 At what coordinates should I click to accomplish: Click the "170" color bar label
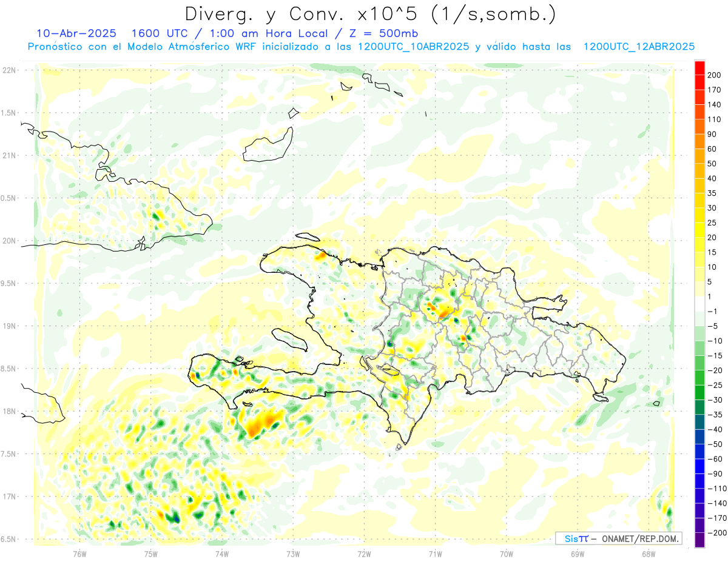pos(714,90)
